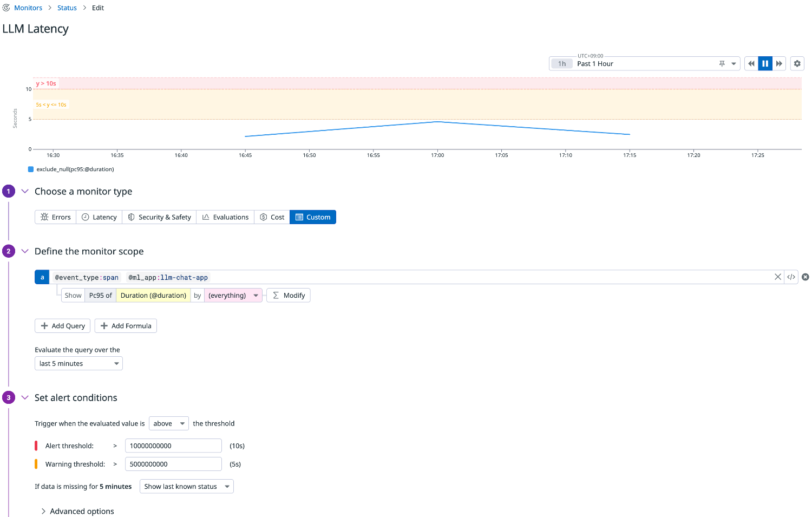Open the 'above' trigger condition dropdown

point(168,424)
